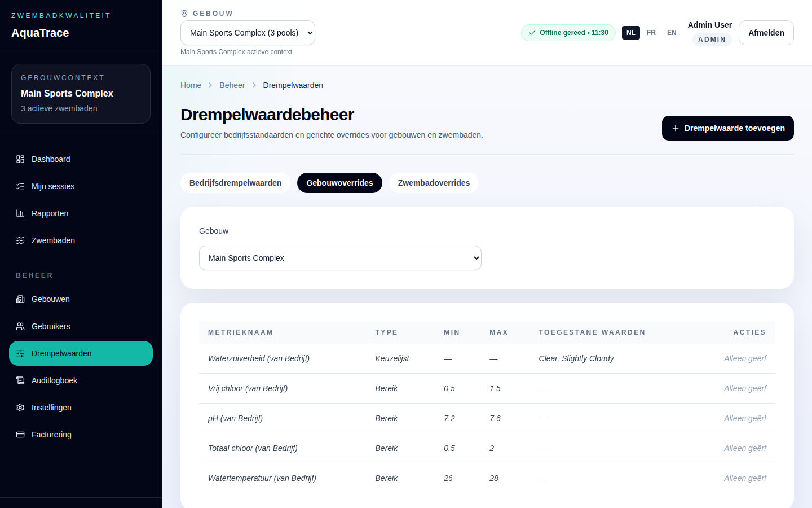Screen dimensions: 812x508
Task: Click max value 7.6 in pH row
Action: click(495, 418)
